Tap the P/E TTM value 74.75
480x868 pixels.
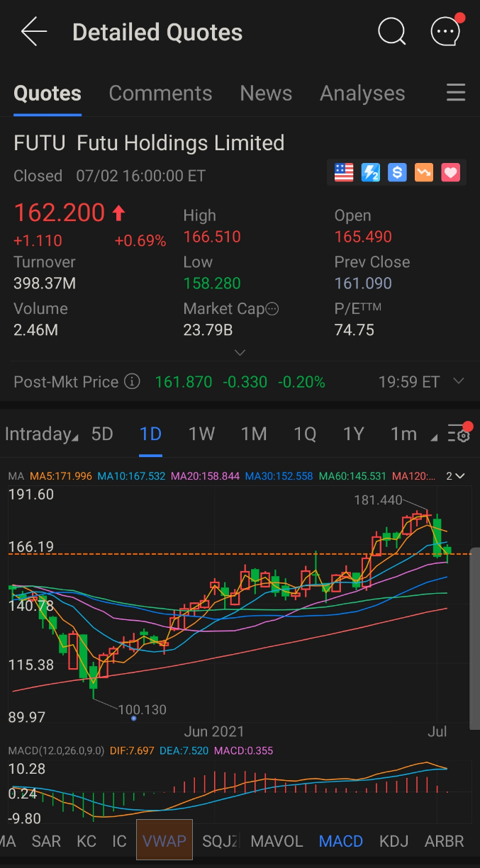(354, 330)
